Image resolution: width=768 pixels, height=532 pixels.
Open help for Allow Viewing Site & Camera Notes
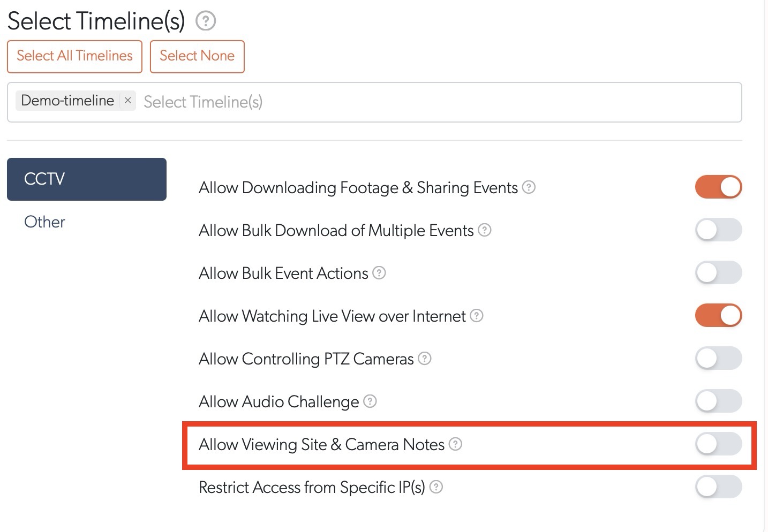point(455,444)
